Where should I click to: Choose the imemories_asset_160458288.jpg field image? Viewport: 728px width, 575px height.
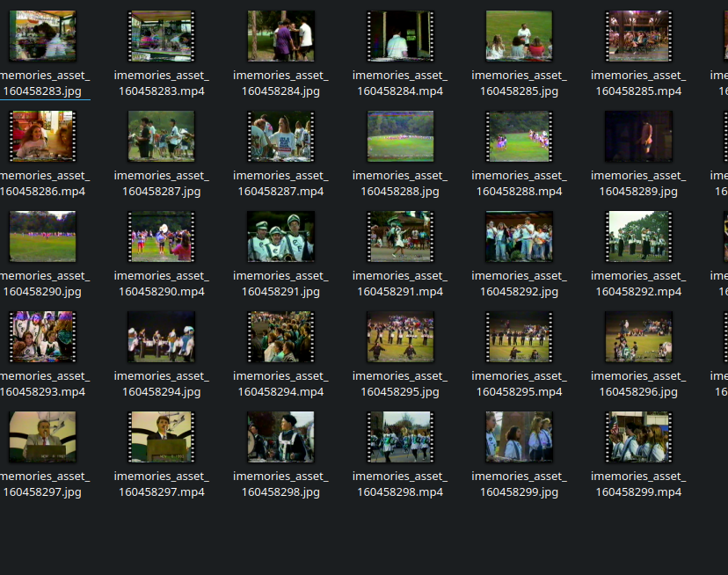tap(400, 136)
